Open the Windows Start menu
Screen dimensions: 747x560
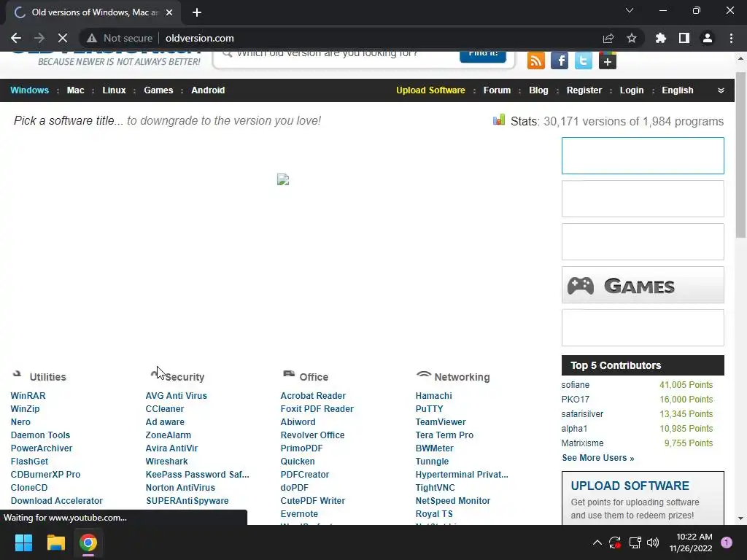tap(23, 542)
